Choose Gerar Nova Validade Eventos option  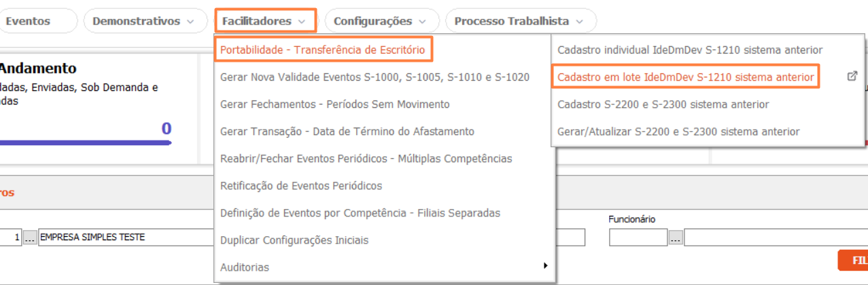375,77
